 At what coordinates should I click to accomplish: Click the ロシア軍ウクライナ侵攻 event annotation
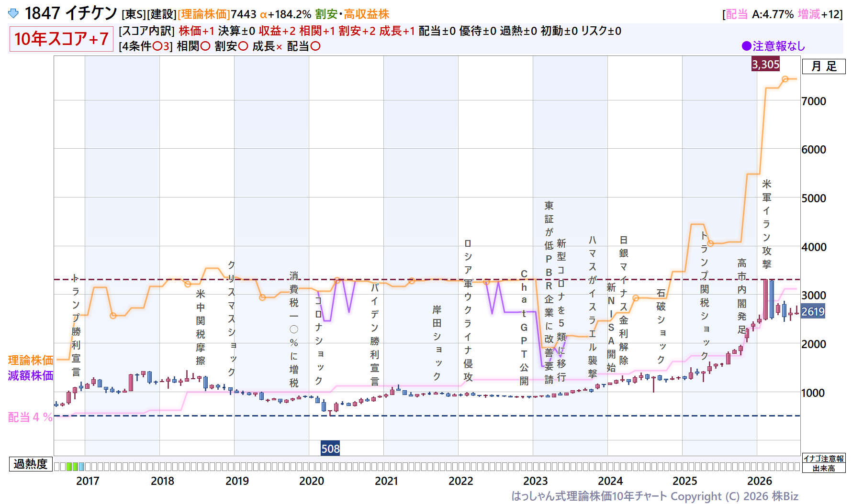click(x=468, y=310)
